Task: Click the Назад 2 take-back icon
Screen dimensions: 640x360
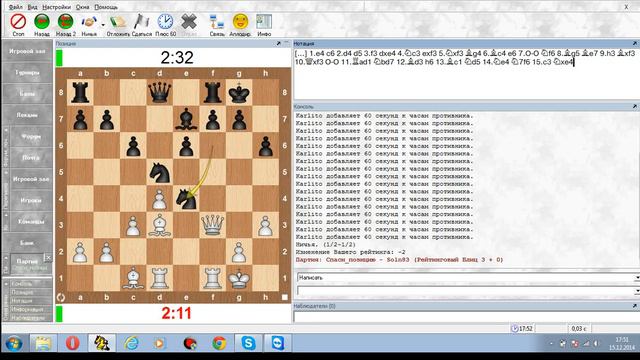Action: (65, 22)
